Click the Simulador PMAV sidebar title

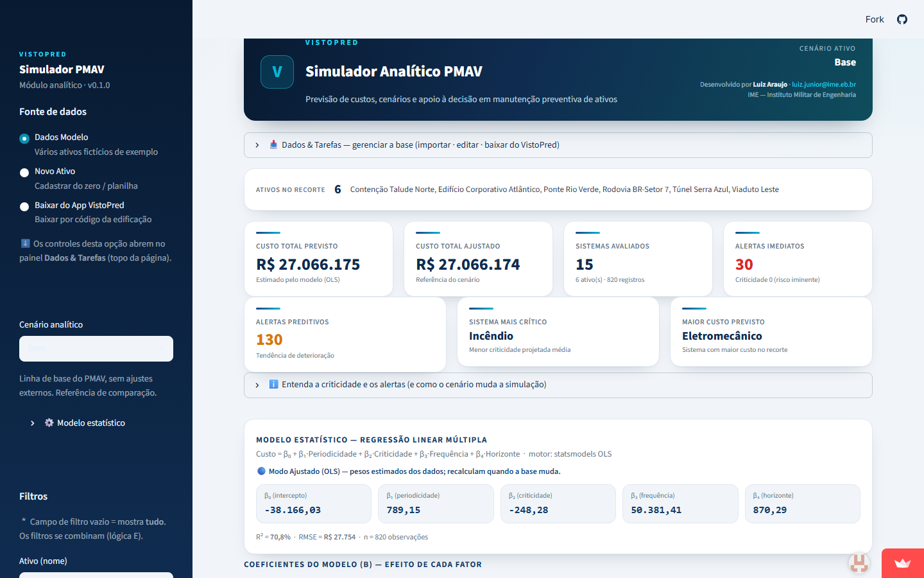62,69
